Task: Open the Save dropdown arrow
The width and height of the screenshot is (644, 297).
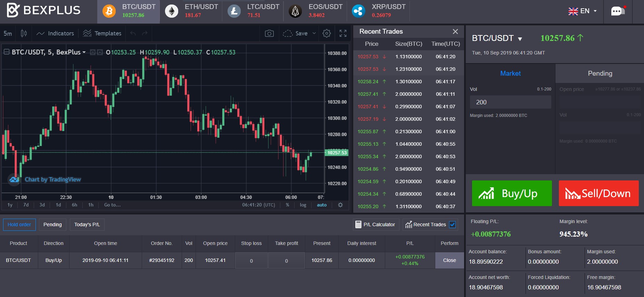Action: pyautogui.click(x=314, y=33)
